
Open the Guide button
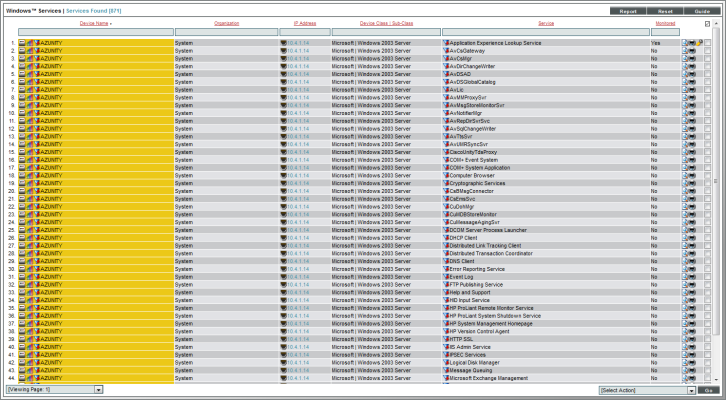pyautogui.click(x=702, y=11)
